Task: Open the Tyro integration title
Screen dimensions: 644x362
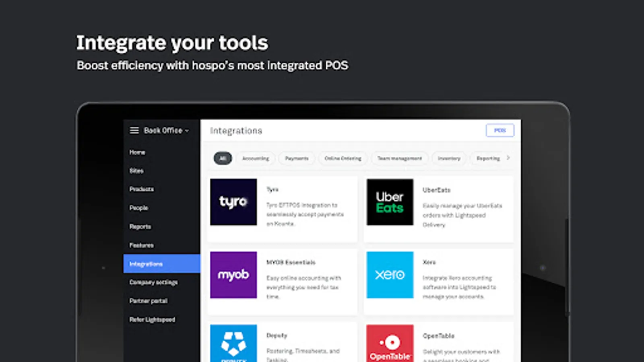Action: [272, 189]
